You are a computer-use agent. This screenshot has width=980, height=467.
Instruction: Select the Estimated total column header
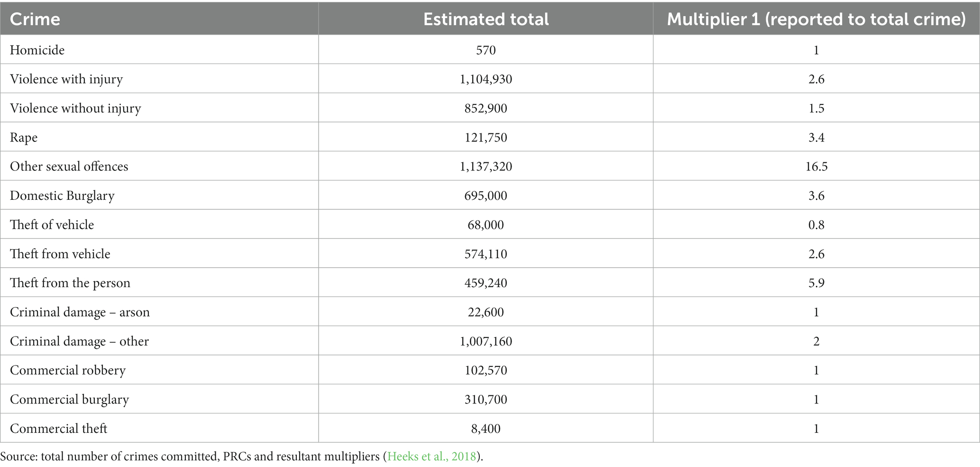[x=486, y=19]
